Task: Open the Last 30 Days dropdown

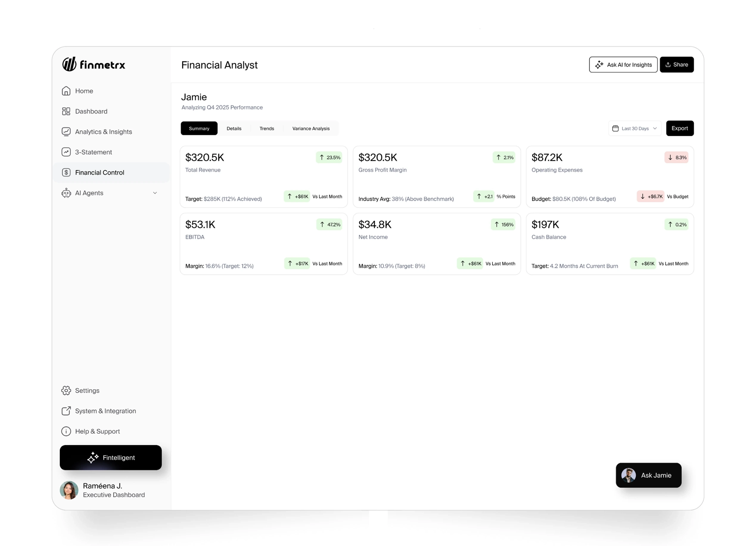Action: tap(635, 128)
